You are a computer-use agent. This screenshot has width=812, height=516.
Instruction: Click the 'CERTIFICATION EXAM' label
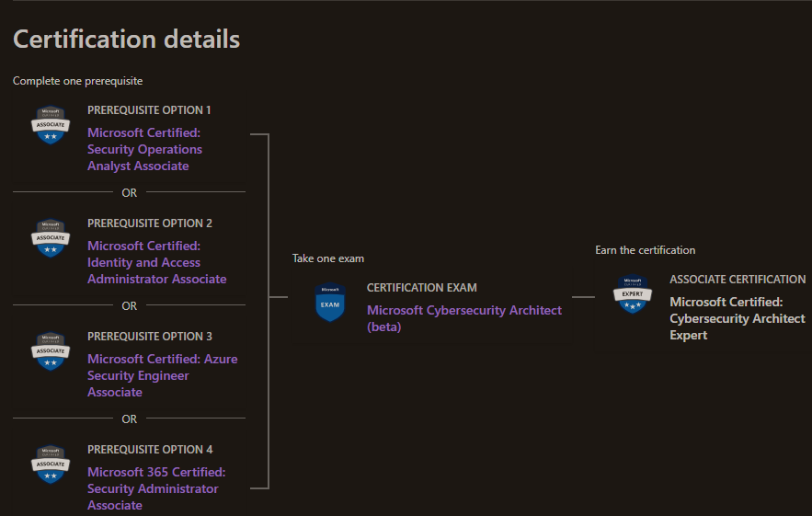(421, 288)
